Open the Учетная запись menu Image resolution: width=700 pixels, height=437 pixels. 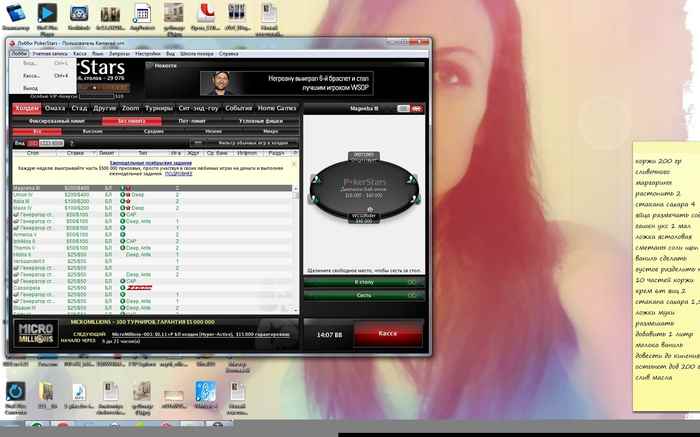pyautogui.click(x=50, y=54)
